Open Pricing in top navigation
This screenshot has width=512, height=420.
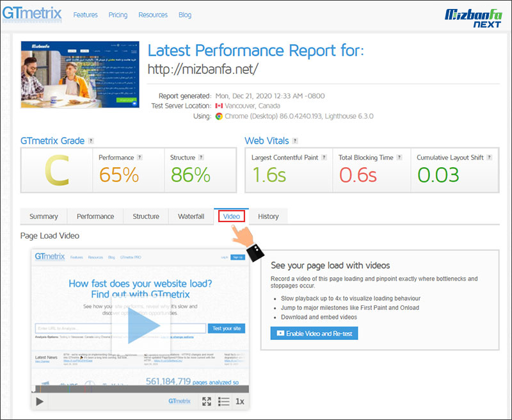coord(118,15)
